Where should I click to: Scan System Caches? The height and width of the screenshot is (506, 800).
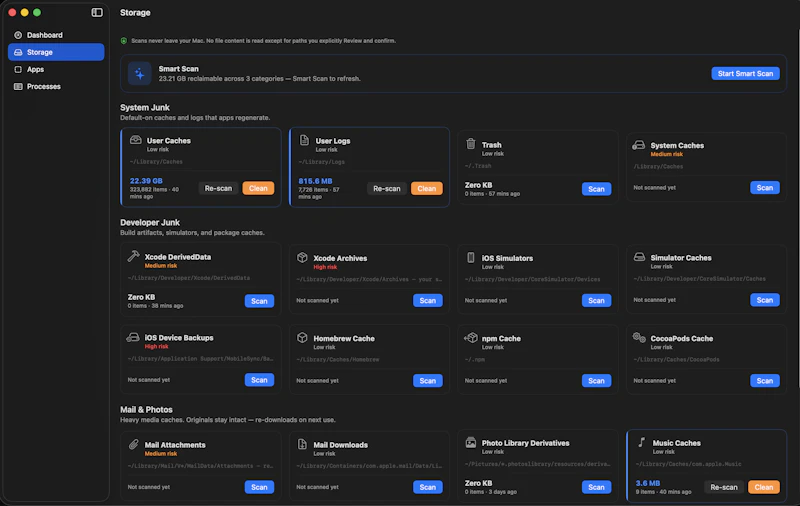pos(764,188)
